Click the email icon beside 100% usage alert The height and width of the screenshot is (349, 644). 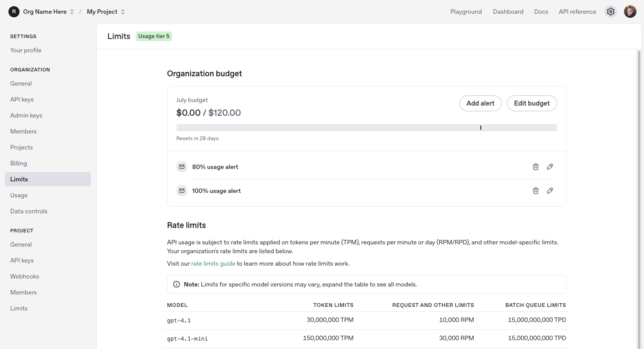point(182,190)
